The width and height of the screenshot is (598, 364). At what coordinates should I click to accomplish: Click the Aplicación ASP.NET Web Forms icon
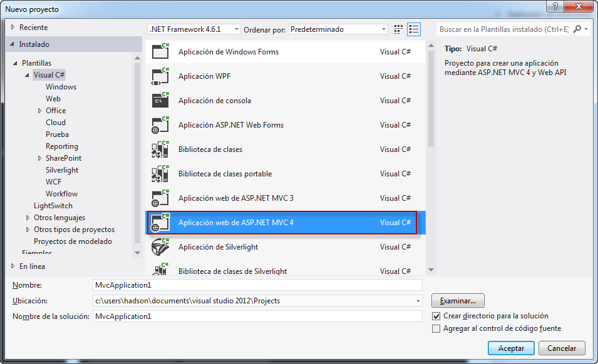click(x=161, y=124)
